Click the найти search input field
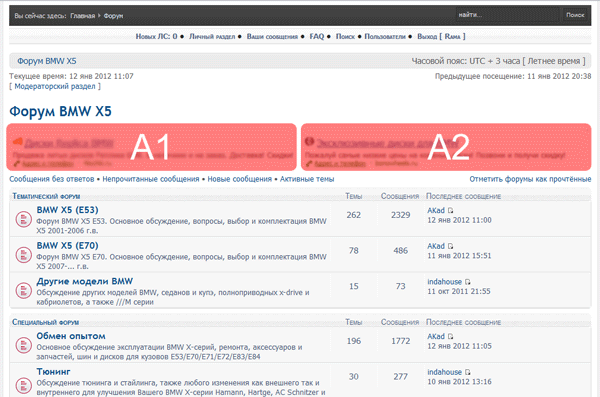The width and height of the screenshot is (600, 397). [507, 15]
